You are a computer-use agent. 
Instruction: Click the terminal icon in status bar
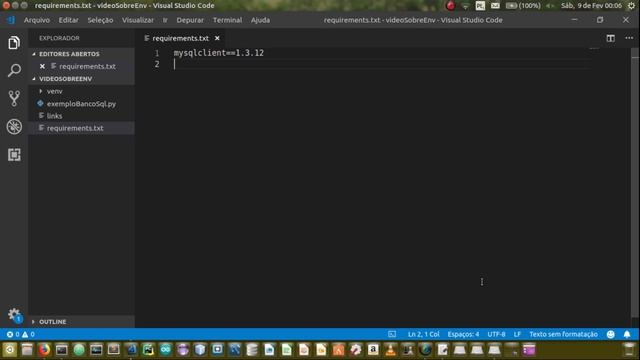[392, 334]
